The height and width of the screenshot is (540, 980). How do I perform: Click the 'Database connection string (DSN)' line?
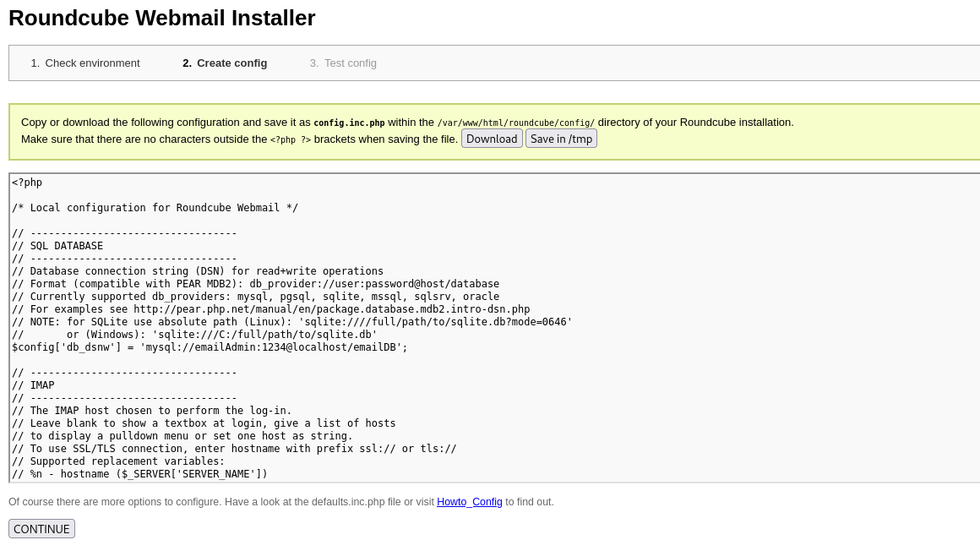click(198, 270)
